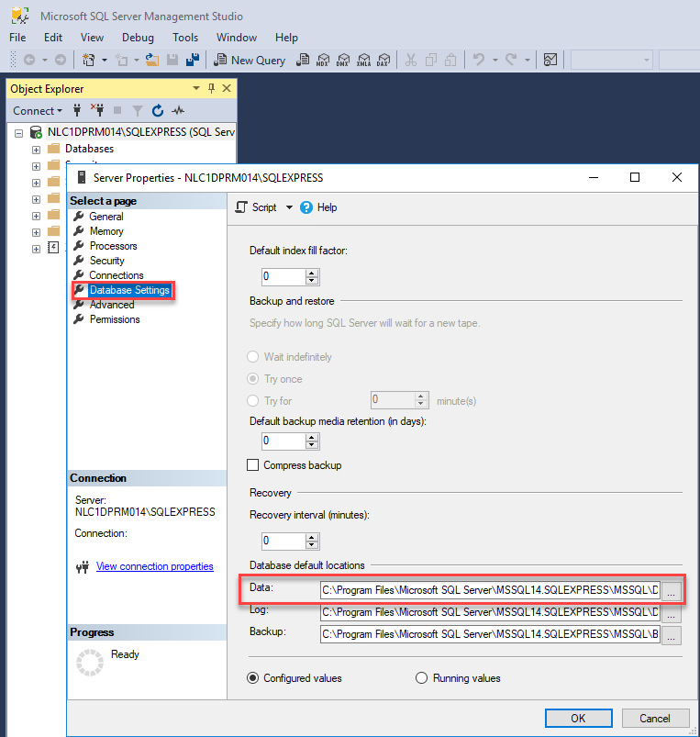700x737 pixels.
Task: Click Refresh icon in Object Explorer
Action: [x=158, y=111]
